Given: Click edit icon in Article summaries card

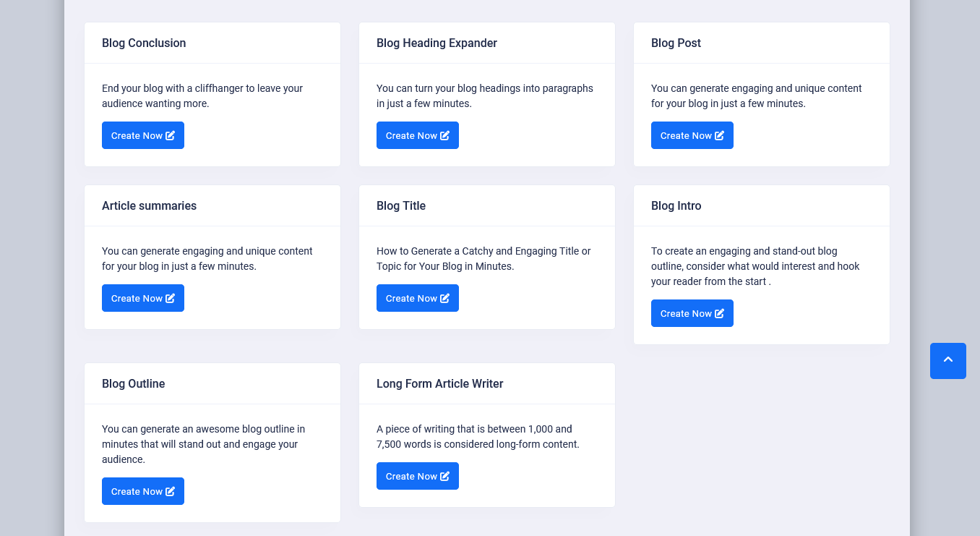Looking at the screenshot, I should (x=171, y=298).
